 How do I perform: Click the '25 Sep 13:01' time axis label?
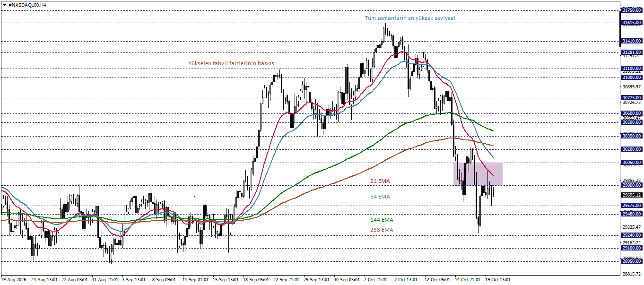pos(316,280)
